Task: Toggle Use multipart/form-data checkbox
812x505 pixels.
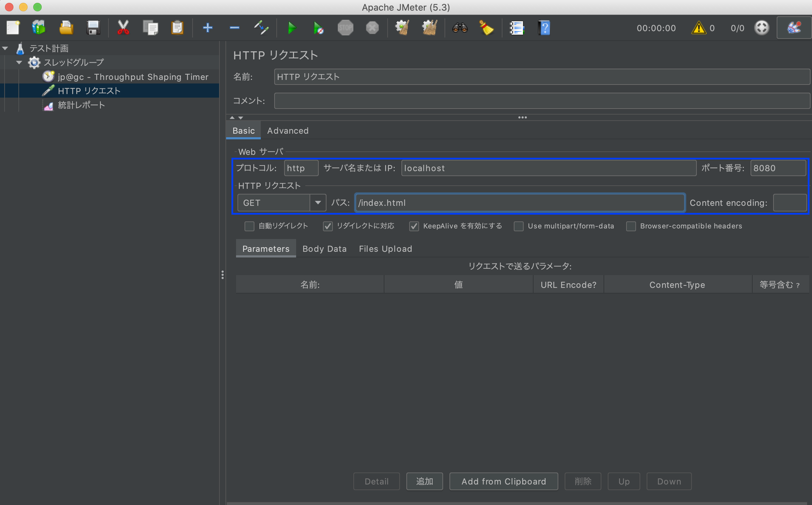Action: (x=518, y=226)
